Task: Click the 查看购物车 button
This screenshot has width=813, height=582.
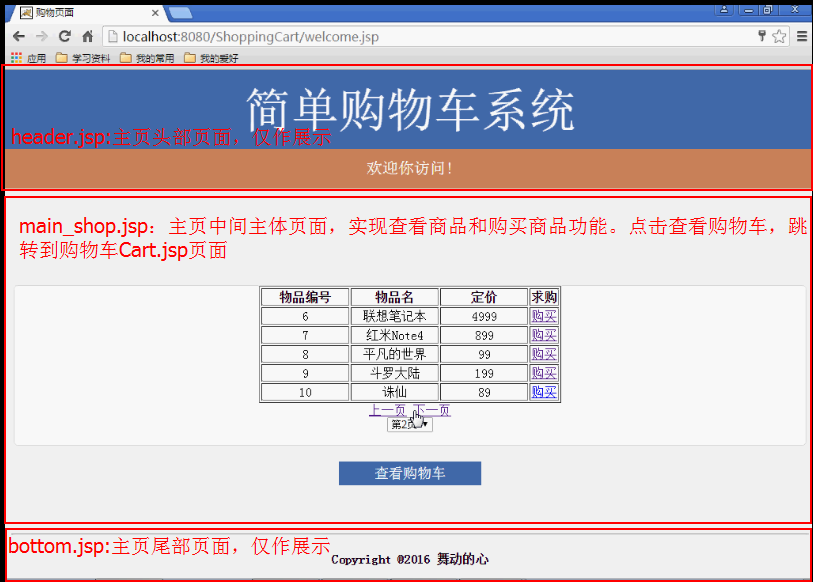Action: pyautogui.click(x=410, y=473)
